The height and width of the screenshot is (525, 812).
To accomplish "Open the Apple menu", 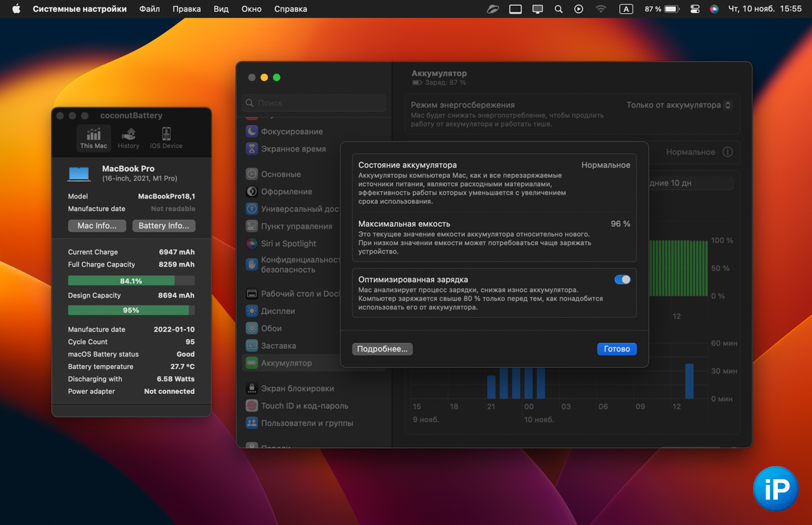I will pos(16,9).
